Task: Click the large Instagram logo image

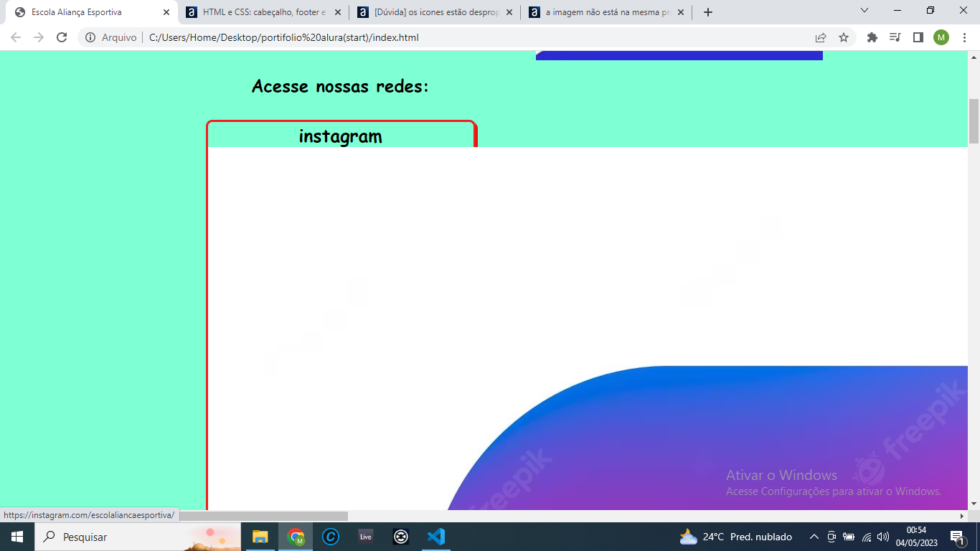Action: click(588, 329)
